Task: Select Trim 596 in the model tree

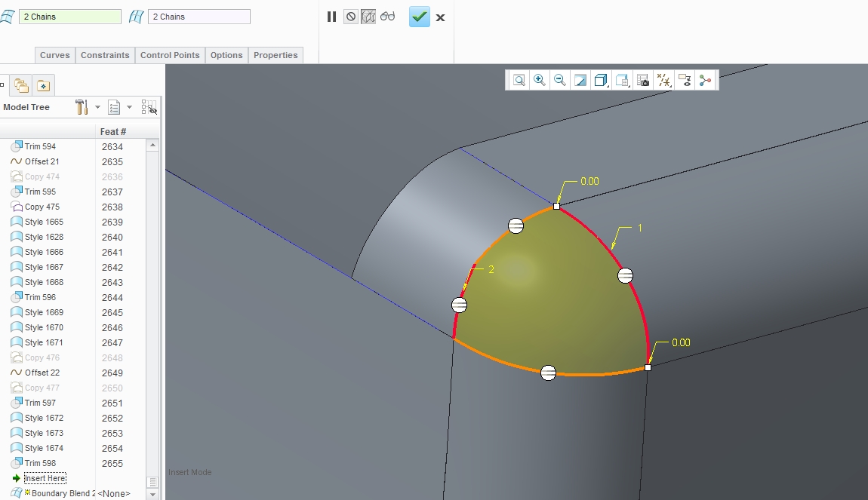Action: tap(41, 297)
